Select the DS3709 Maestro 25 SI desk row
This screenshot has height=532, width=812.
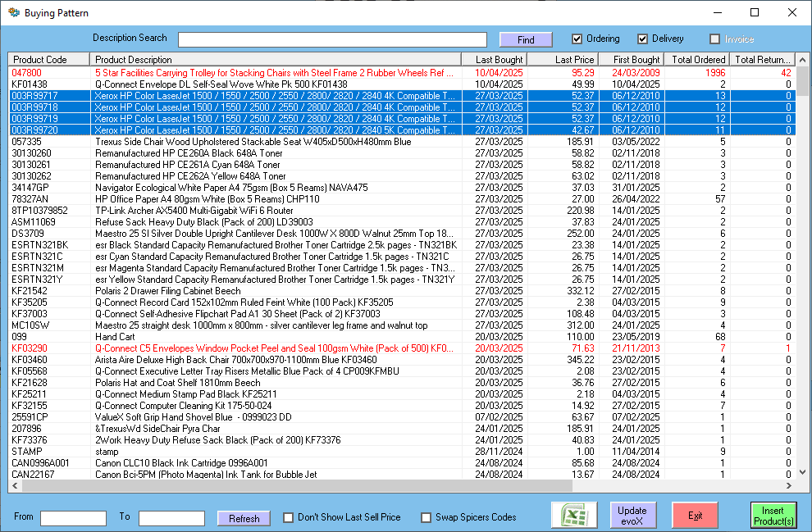[402, 234]
